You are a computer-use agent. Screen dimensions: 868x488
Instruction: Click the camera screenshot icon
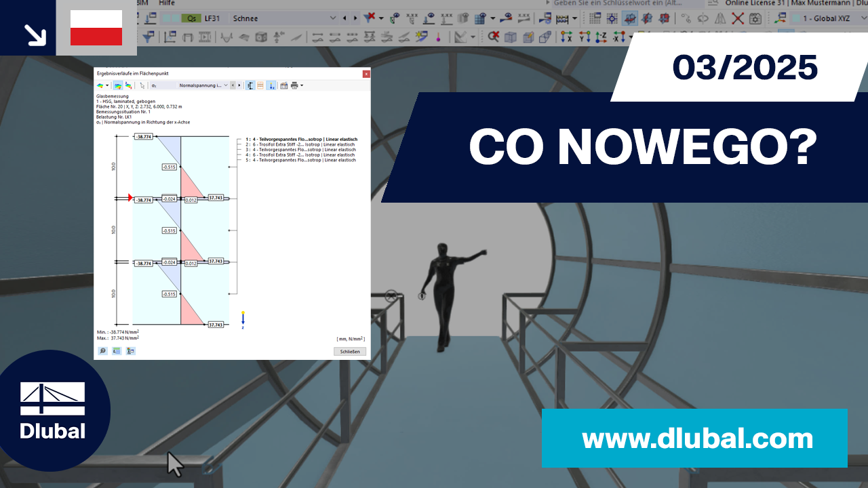coord(755,18)
